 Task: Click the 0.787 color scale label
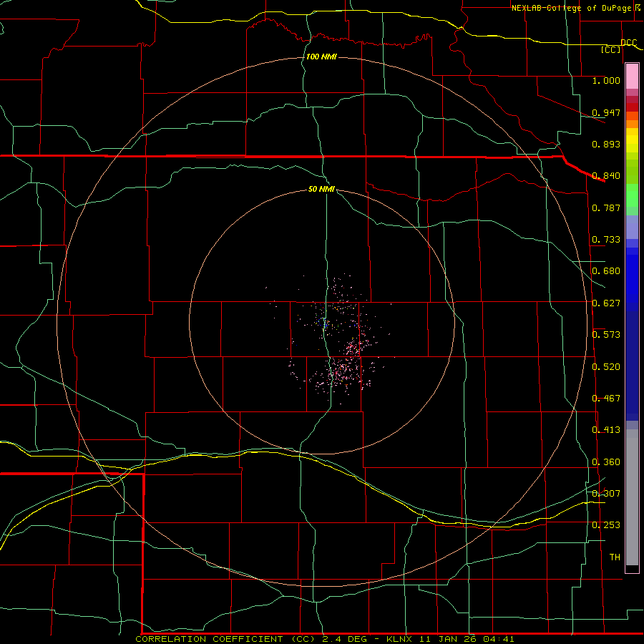point(606,208)
